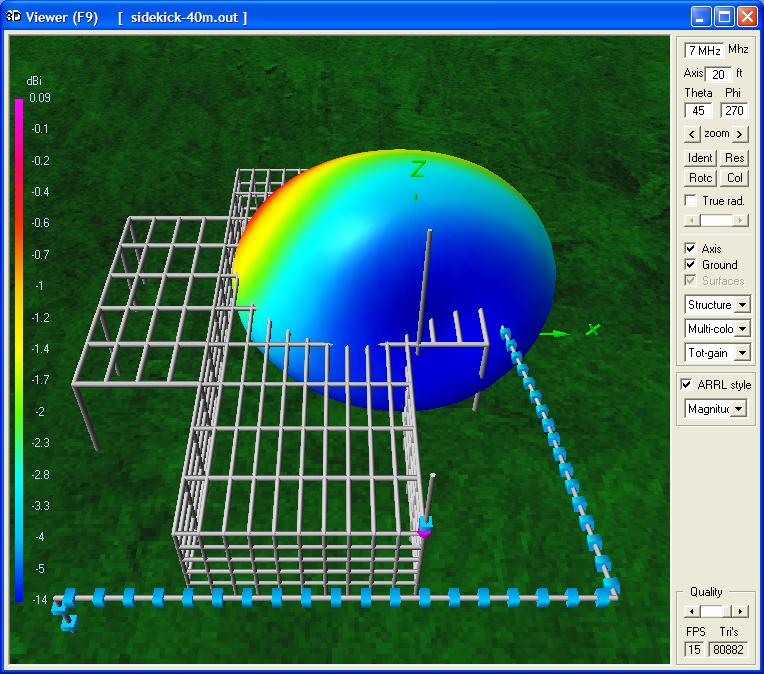This screenshot has width=764, height=674.
Task: Increase Quality with the right arrow
Action: tap(740, 611)
